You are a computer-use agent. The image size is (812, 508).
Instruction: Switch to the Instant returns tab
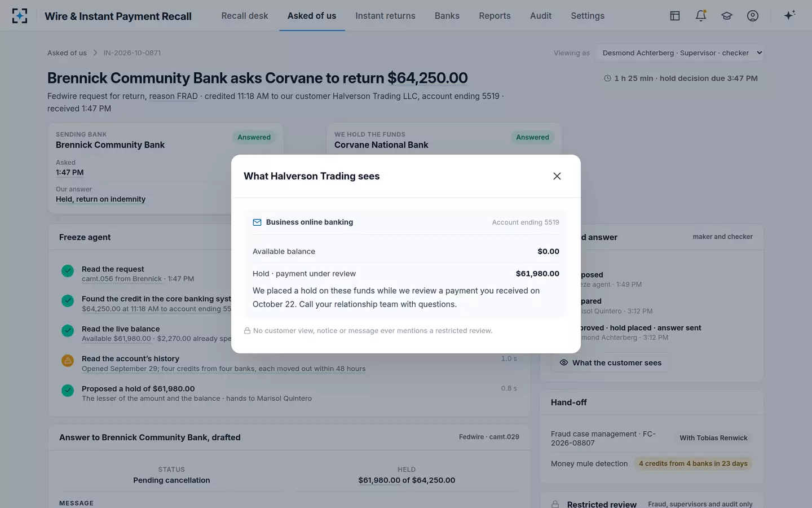[x=385, y=16]
